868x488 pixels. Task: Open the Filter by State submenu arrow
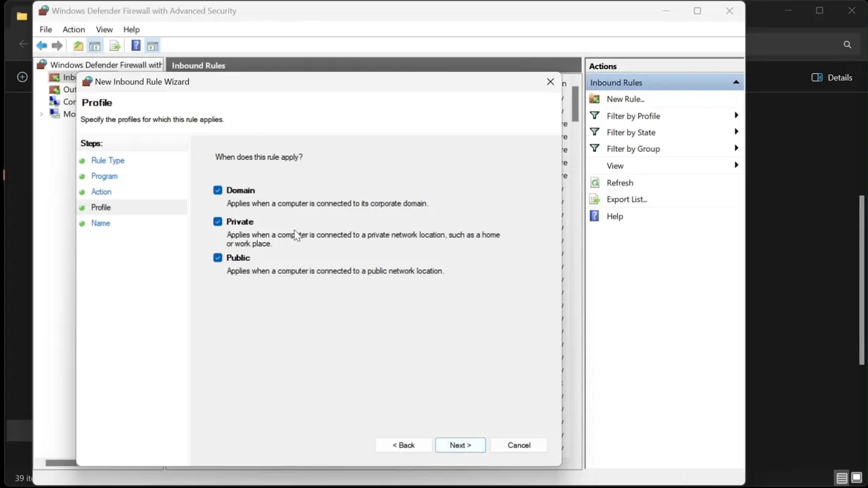click(736, 132)
